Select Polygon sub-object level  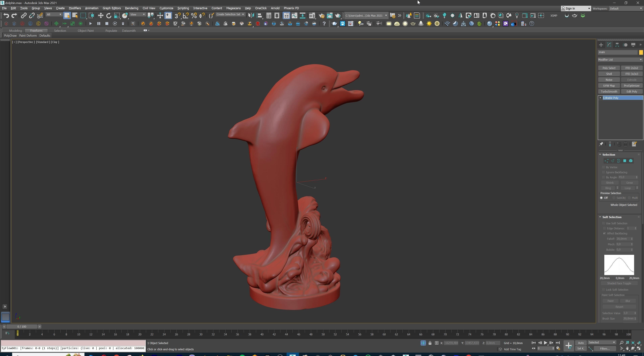point(625,161)
